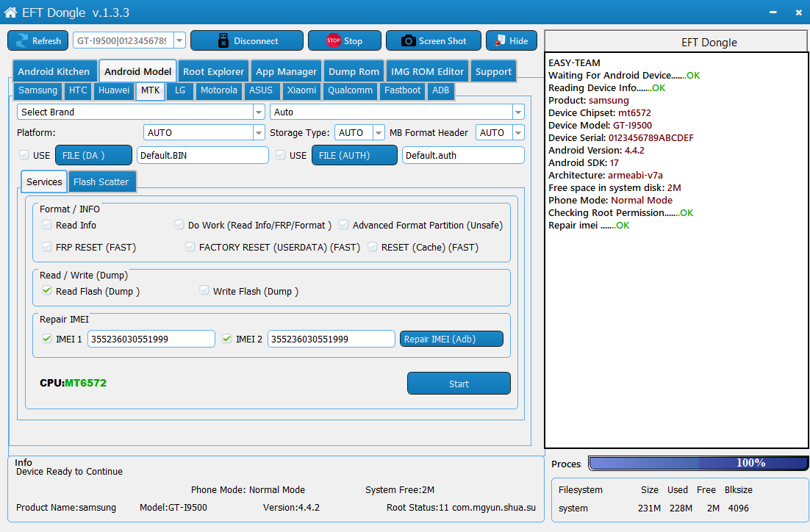This screenshot has width=810, height=532.
Task: Click 'Root Status:11 com.mgyun.shua.su' text
Action: 461,507
